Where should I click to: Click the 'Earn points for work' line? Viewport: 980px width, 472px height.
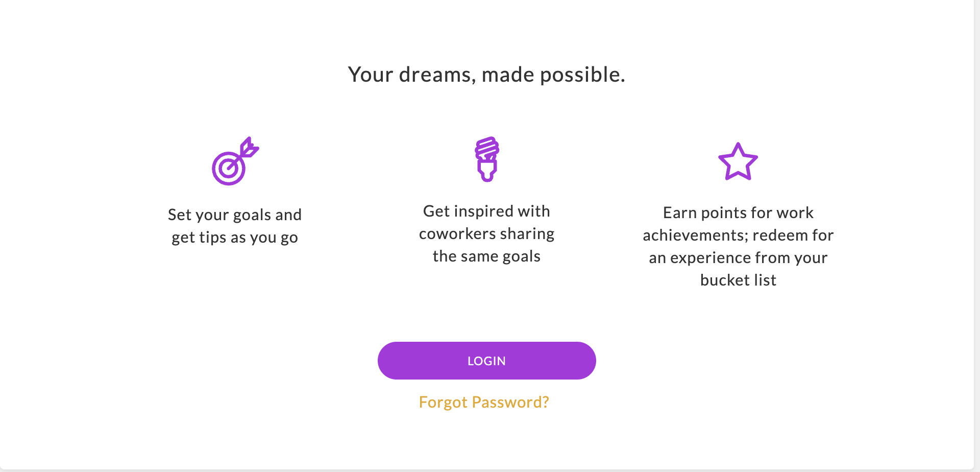point(738,213)
